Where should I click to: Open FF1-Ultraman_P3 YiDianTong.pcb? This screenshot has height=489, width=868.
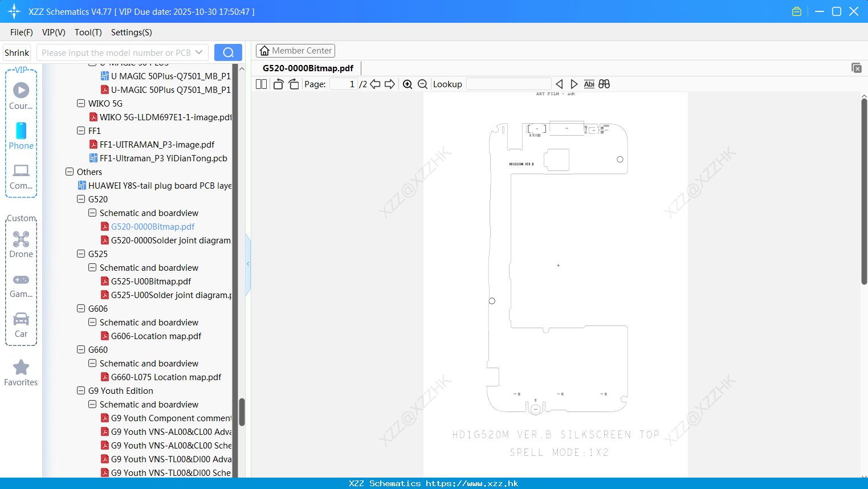coord(158,158)
